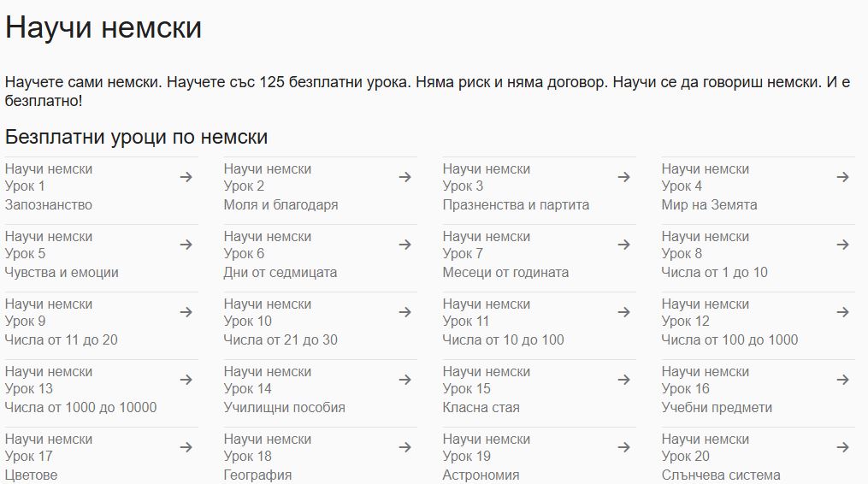The height and width of the screenshot is (484, 868).
Task: Click the arrow icon next to Урок 1 Запознанство
Action: (x=186, y=177)
